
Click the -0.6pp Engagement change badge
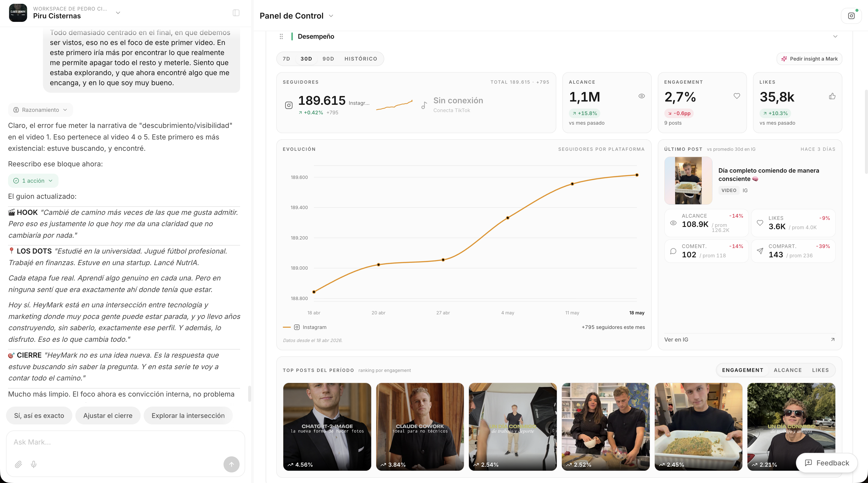[x=679, y=113]
